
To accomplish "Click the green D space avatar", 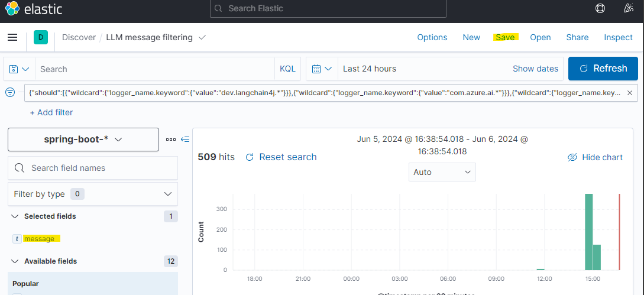I will pyautogui.click(x=41, y=37).
